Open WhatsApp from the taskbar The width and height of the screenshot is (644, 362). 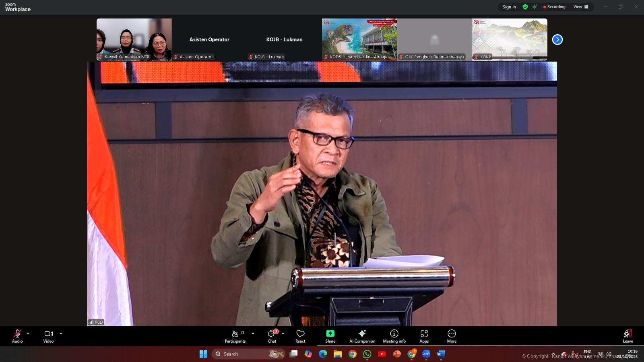click(367, 354)
